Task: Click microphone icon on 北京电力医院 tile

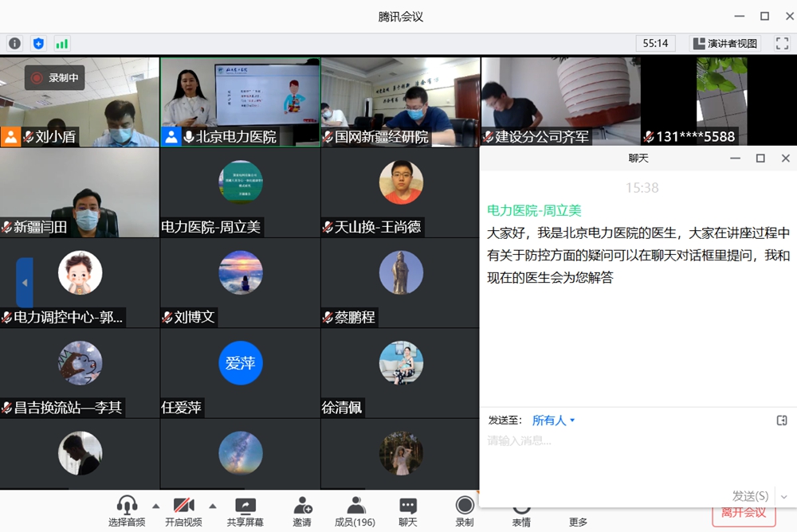Action: coord(189,137)
